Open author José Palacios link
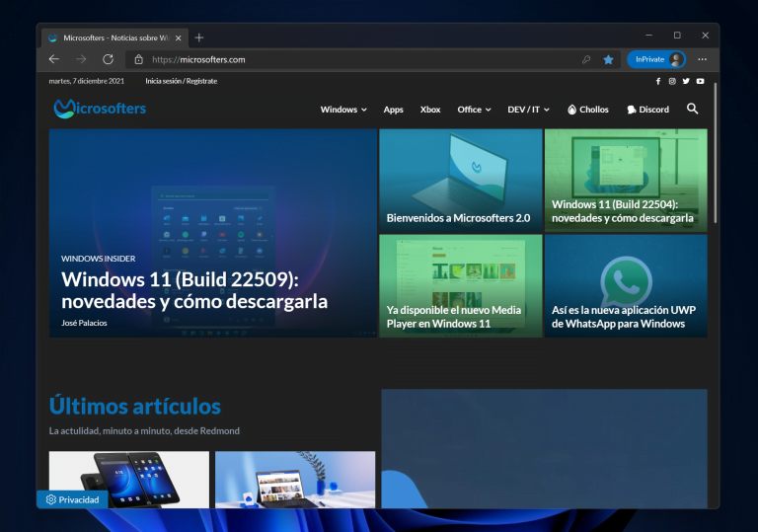 tap(84, 323)
